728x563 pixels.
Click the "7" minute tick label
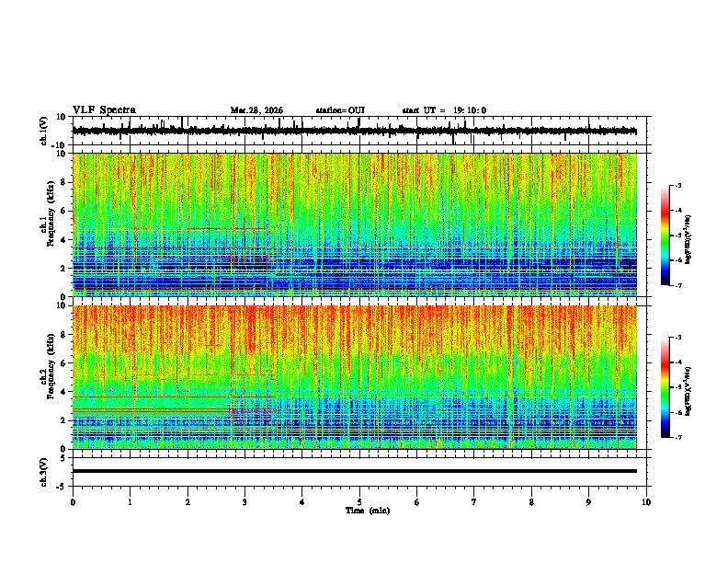coord(474,502)
